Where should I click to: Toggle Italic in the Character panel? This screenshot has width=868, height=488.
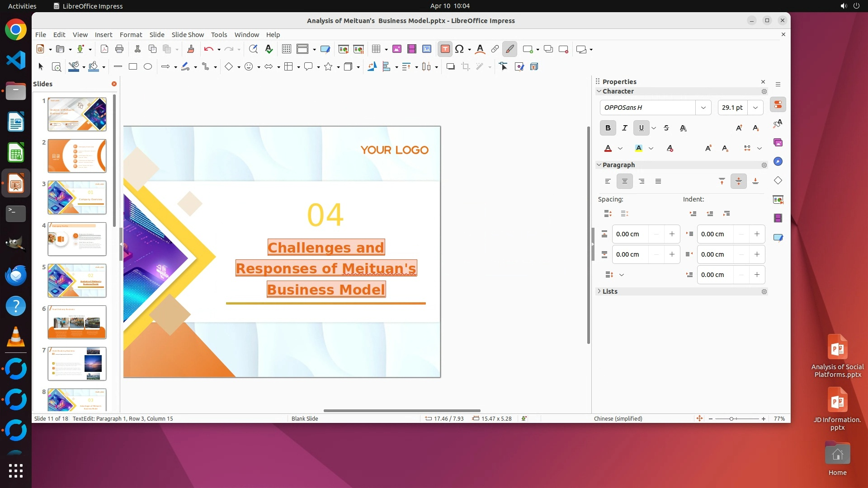625,128
